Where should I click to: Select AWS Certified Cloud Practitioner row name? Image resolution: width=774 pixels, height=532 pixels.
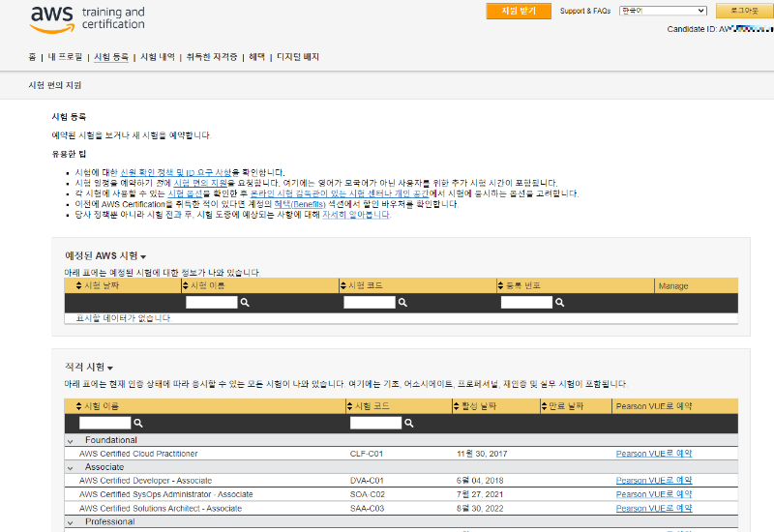tap(138, 454)
